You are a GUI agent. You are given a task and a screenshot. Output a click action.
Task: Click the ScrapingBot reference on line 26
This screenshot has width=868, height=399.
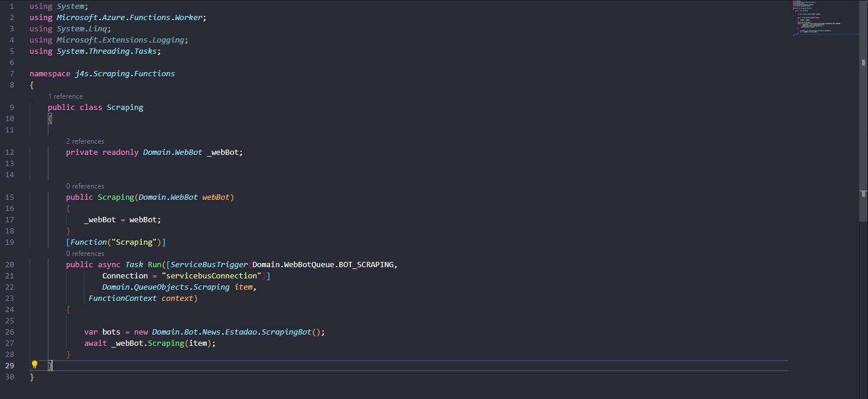(286, 332)
